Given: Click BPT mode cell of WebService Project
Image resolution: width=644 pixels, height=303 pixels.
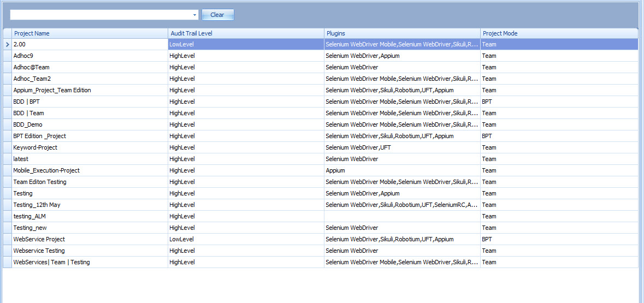Looking at the screenshot, I should [x=559, y=239].
